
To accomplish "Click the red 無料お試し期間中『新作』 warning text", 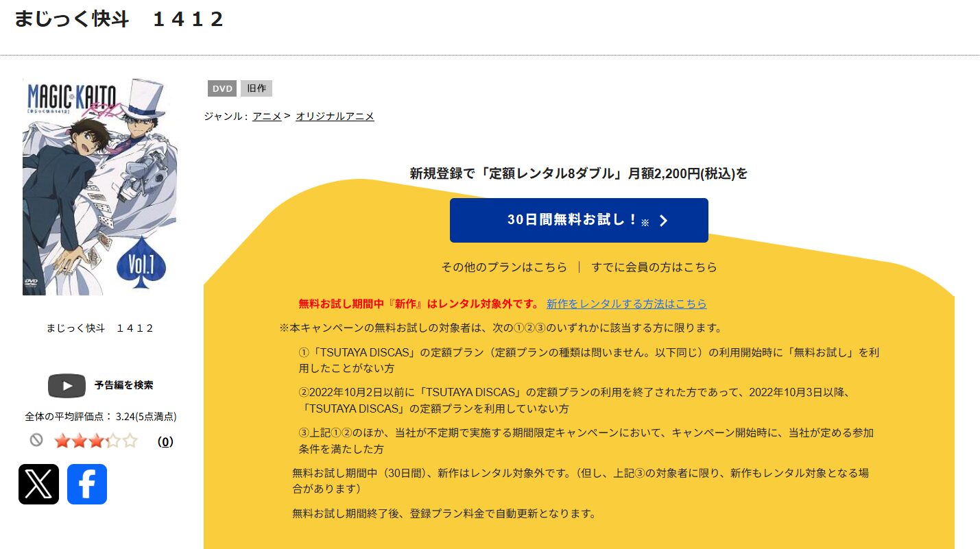I will click(x=420, y=304).
